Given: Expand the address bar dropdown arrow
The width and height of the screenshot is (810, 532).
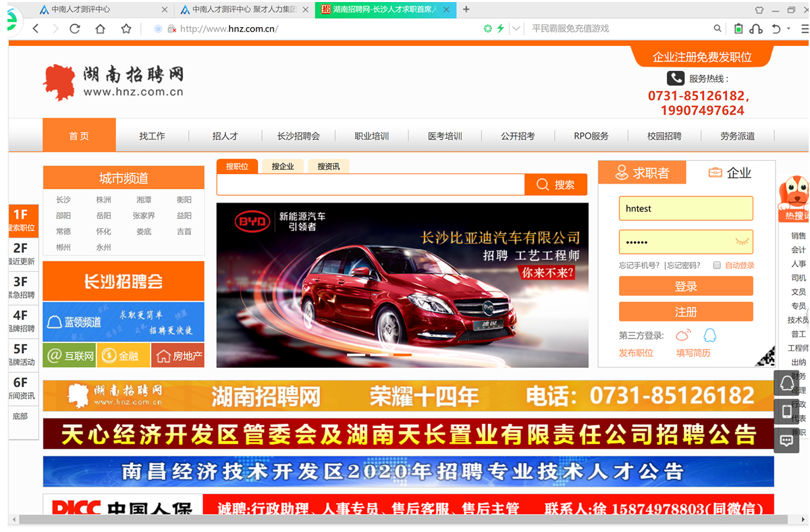Looking at the screenshot, I should [516, 28].
